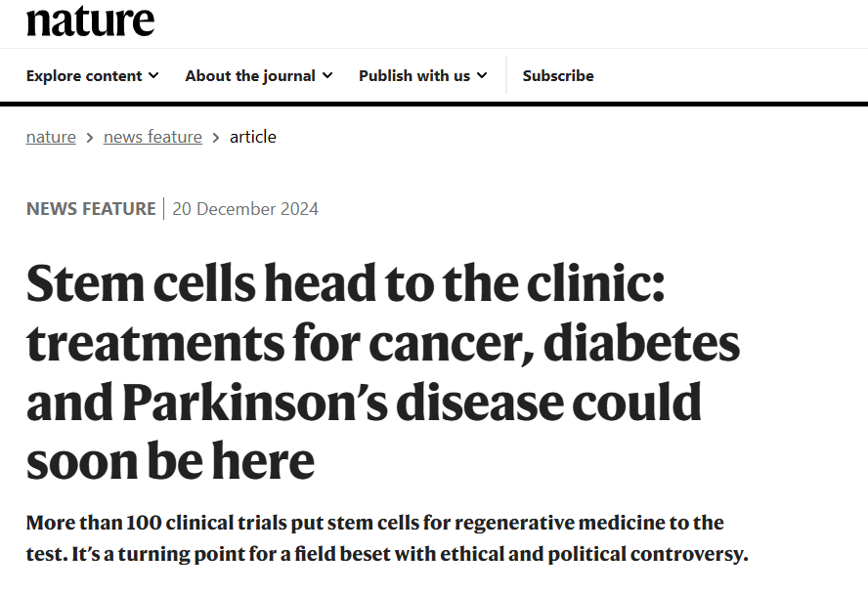The image size is (868, 595).
Task: Click the nature logo
Action: click(90, 20)
